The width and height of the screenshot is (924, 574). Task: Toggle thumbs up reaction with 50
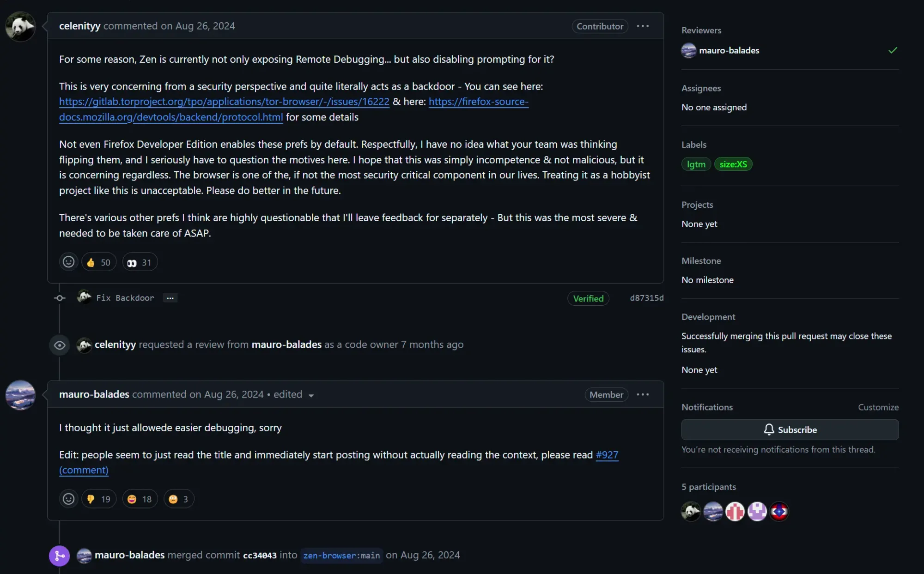point(99,262)
